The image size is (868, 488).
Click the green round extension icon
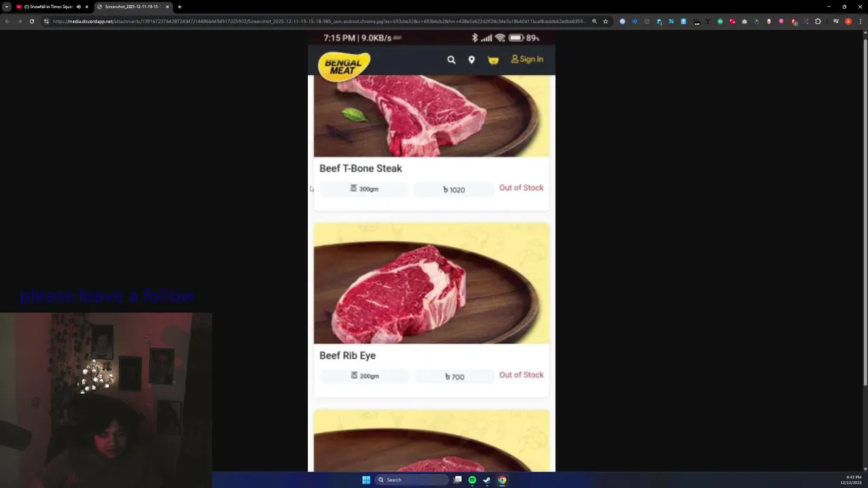pyautogui.click(x=720, y=21)
